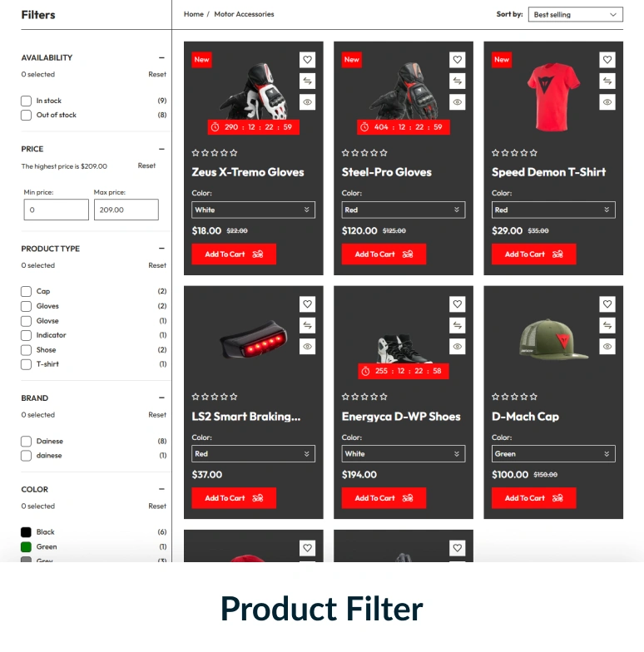
Task: Add LS2 Smart Braking to wishlist
Action: (307, 304)
